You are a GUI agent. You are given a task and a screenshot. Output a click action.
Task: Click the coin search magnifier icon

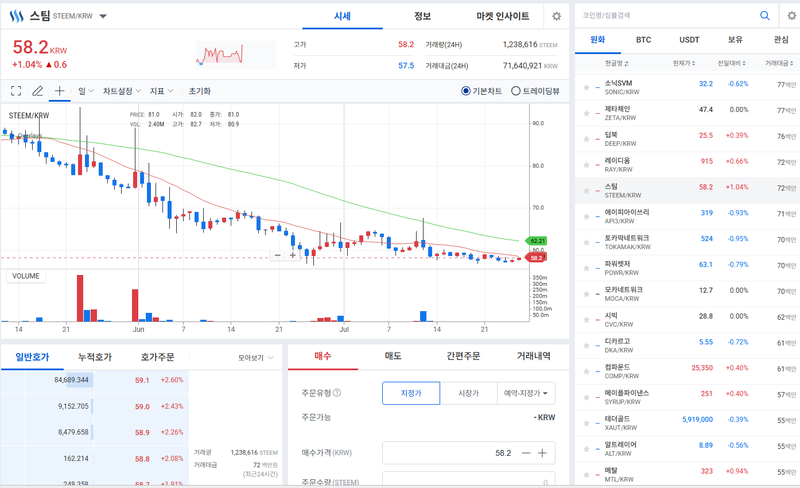764,15
